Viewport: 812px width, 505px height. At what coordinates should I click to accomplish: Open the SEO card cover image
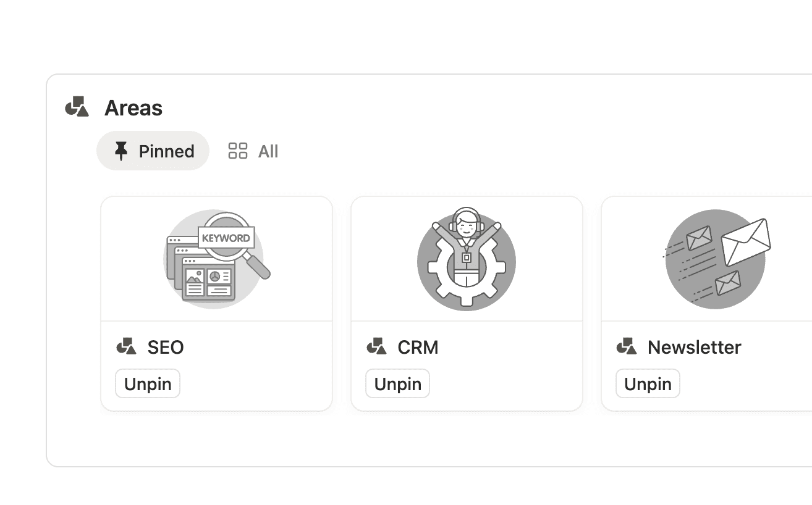216,259
